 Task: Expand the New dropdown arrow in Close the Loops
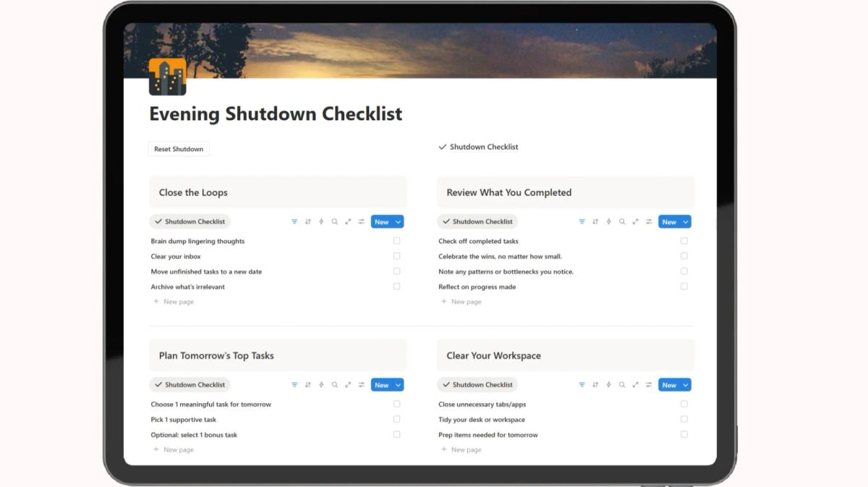398,222
